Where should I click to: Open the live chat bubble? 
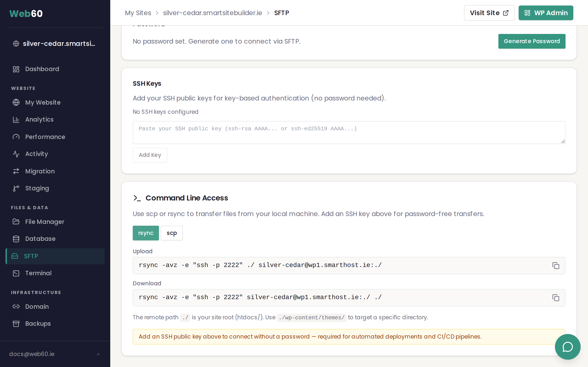coord(567,347)
